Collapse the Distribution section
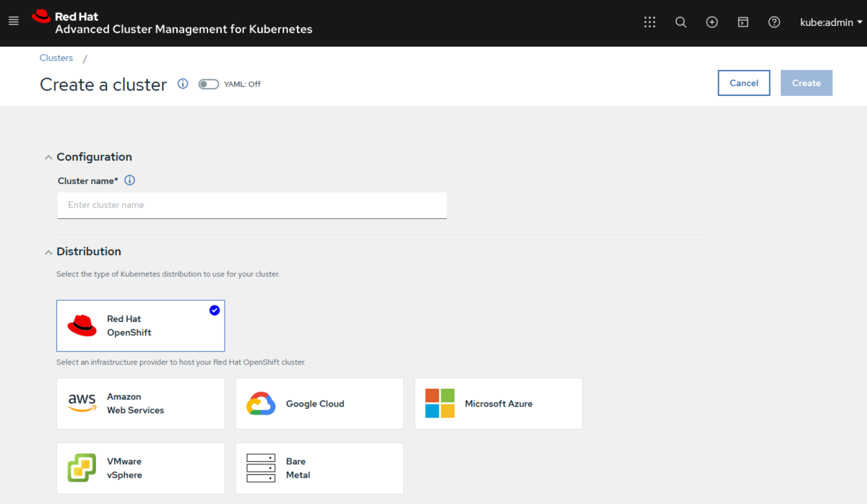This screenshot has height=504, width=867. [x=48, y=252]
